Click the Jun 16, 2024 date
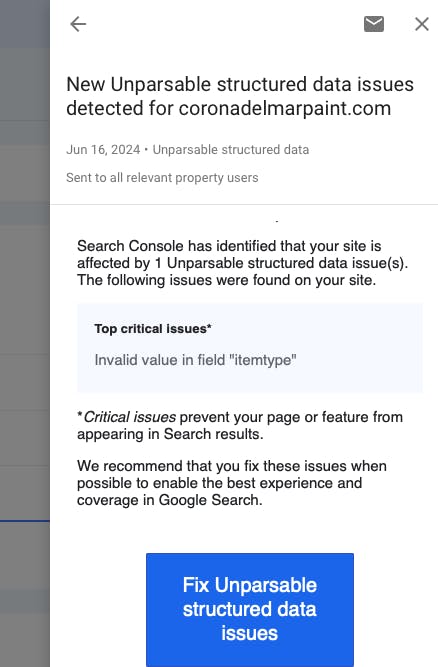The image size is (438, 667). [103, 149]
